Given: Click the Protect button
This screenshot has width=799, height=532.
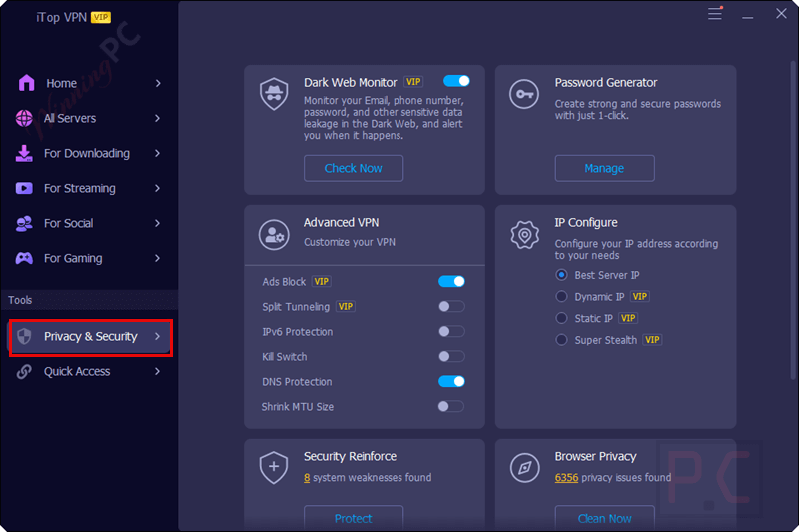Looking at the screenshot, I should [x=354, y=518].
